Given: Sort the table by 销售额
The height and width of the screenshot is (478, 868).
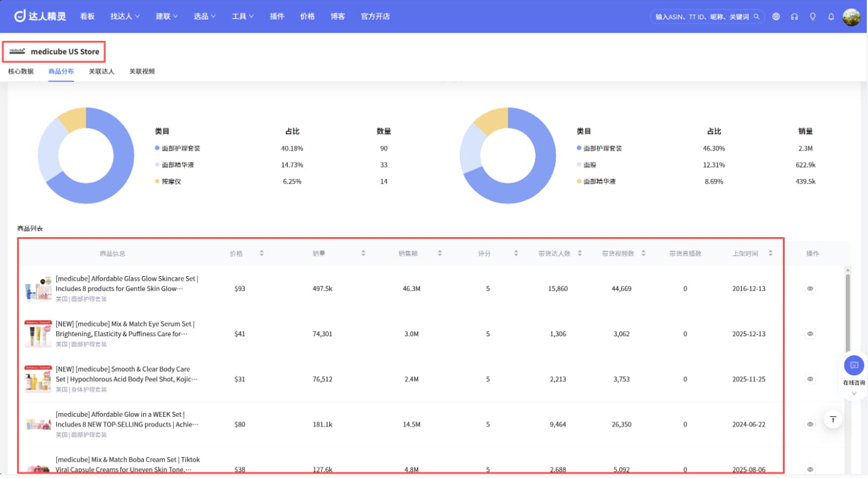Looking at the screenshot, I should (x=440, y=254).
